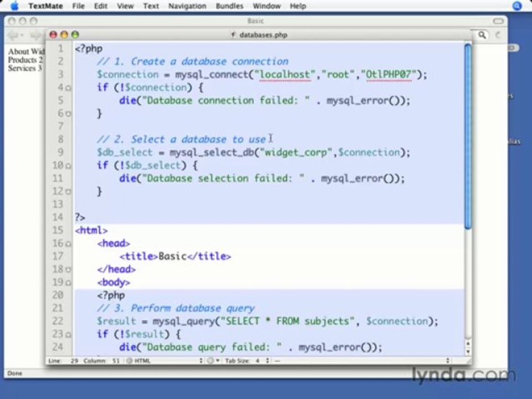Click the browser back arrow
This screenshot has width=532, height=399.
13,35
